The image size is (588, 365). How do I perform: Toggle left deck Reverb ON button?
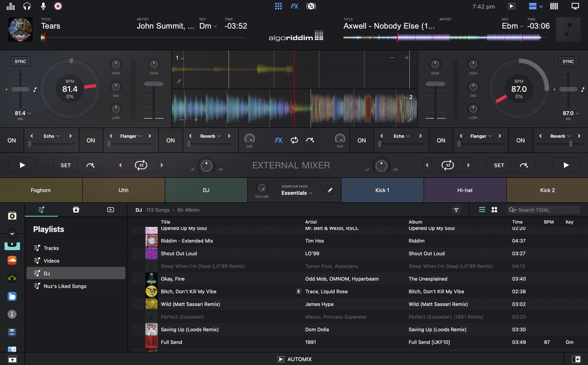(171, 140)
